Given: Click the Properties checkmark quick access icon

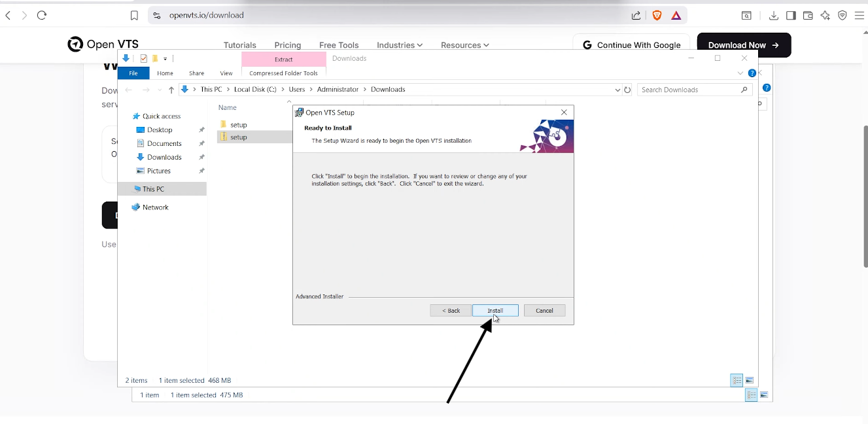Looking at the screenshot, I should pos(144,58).
